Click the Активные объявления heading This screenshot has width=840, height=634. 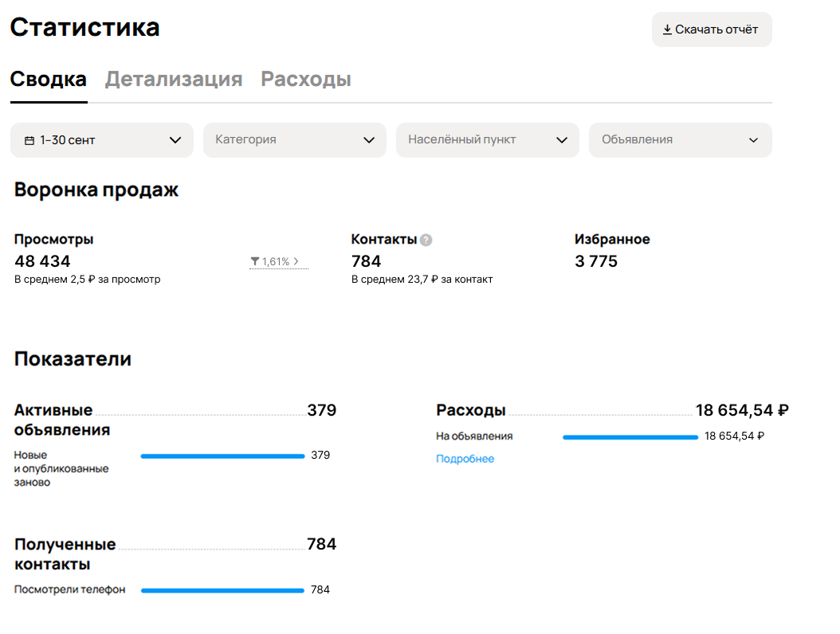click(x=62, y=420)
